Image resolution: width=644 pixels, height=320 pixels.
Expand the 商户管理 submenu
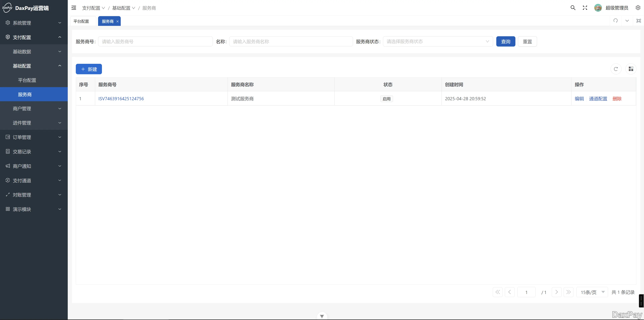tap(34, 109)
